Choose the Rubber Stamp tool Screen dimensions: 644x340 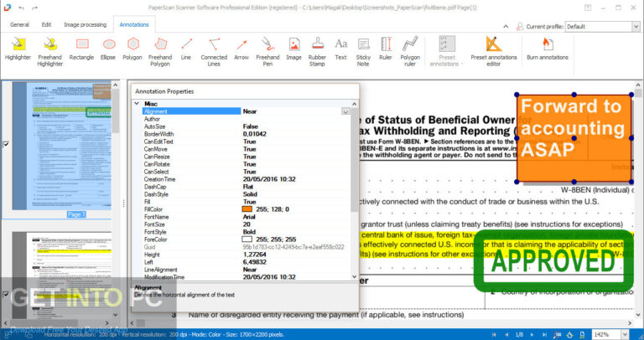coord(317,52)
